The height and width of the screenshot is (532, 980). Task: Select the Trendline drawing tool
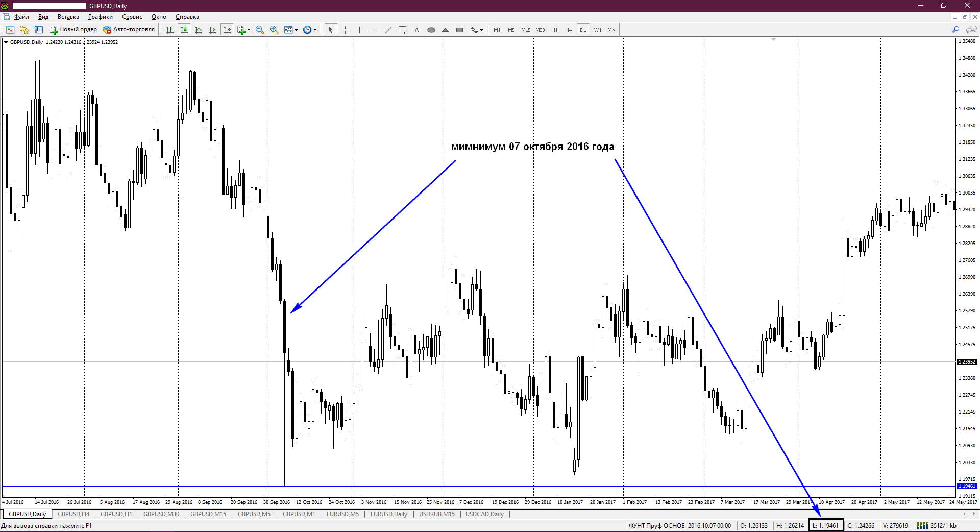click(x=388, y=30)
